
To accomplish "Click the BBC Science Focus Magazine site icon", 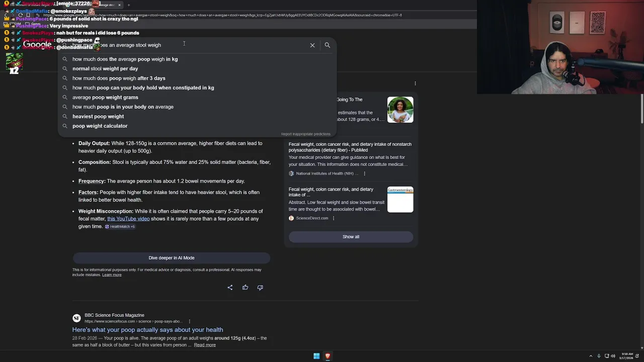I will point(76,318).
